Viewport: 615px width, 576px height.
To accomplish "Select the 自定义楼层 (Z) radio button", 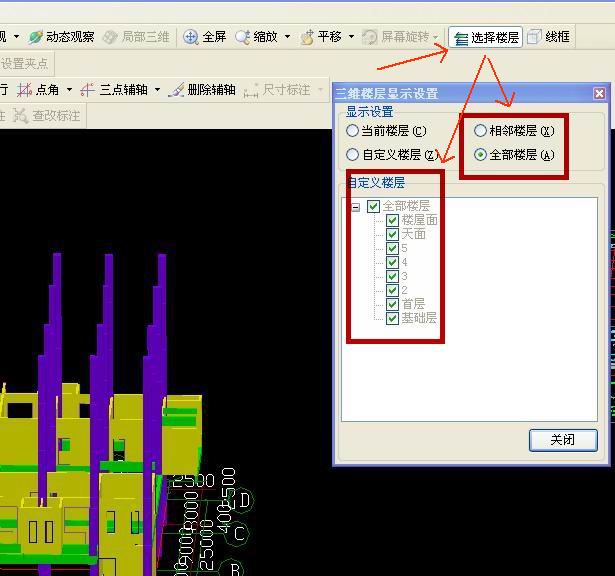I will pos(352,154).
